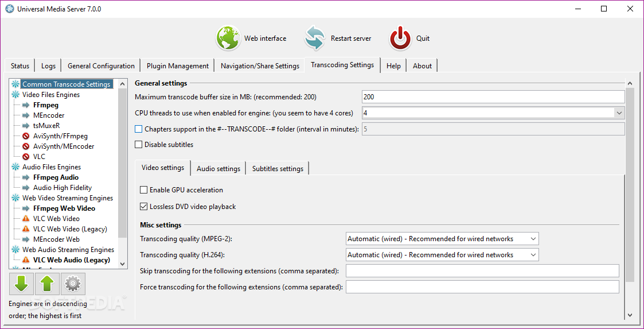Enable Chapters support in TRANSCODE folder checkbox
Image resolution: width=644 pixels, height=329 pixels.
138,129
